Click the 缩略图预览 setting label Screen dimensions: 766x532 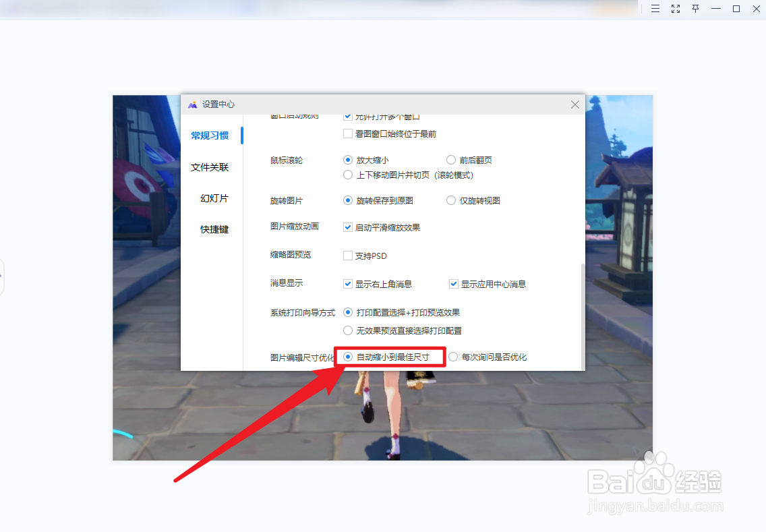pyautogui.click(x=291, y=254)
